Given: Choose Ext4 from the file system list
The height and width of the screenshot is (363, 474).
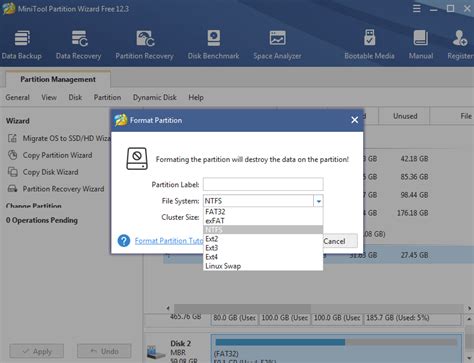Looking at the screenshot, I should tap(263, 257).
